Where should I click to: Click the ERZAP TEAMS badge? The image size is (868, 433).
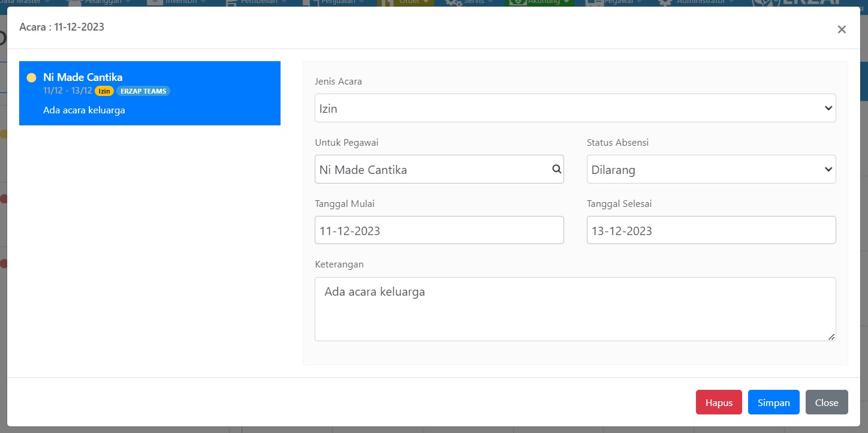(143, 91)
